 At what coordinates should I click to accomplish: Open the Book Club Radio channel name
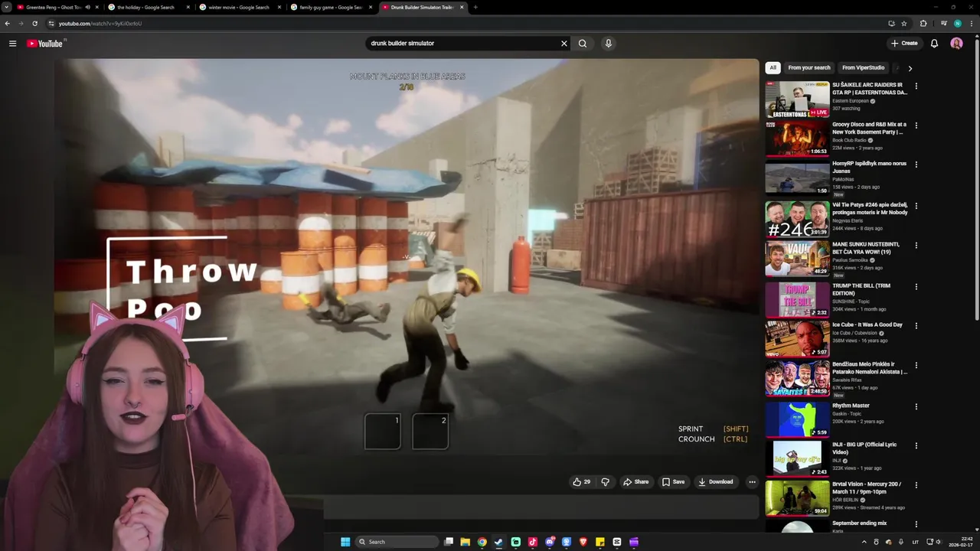tap(851, 140)
